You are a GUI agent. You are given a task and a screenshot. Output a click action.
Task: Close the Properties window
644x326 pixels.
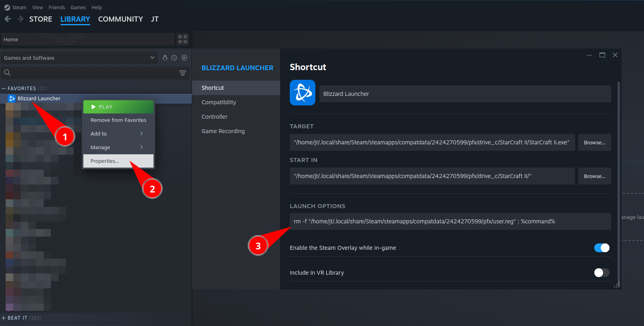point(615,55)
